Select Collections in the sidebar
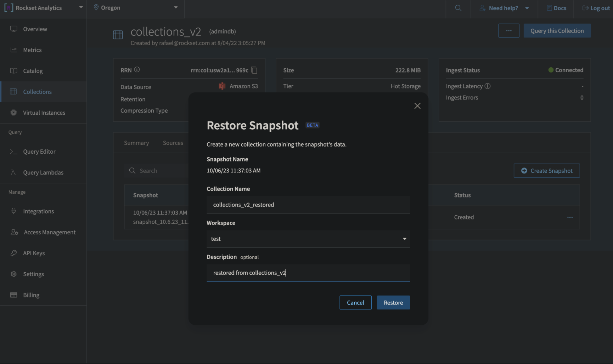The width and height of the screenshot is (613, 364). [43, 92]
